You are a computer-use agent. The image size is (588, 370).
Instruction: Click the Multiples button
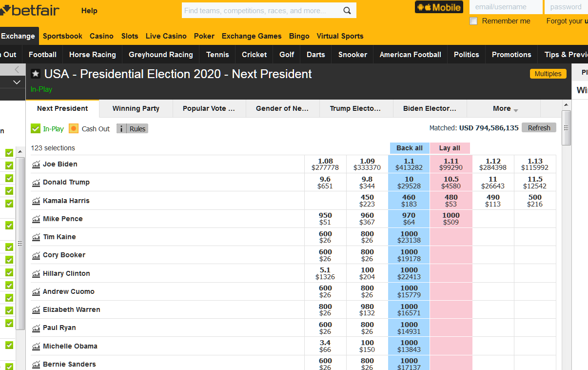pos(548,74)
